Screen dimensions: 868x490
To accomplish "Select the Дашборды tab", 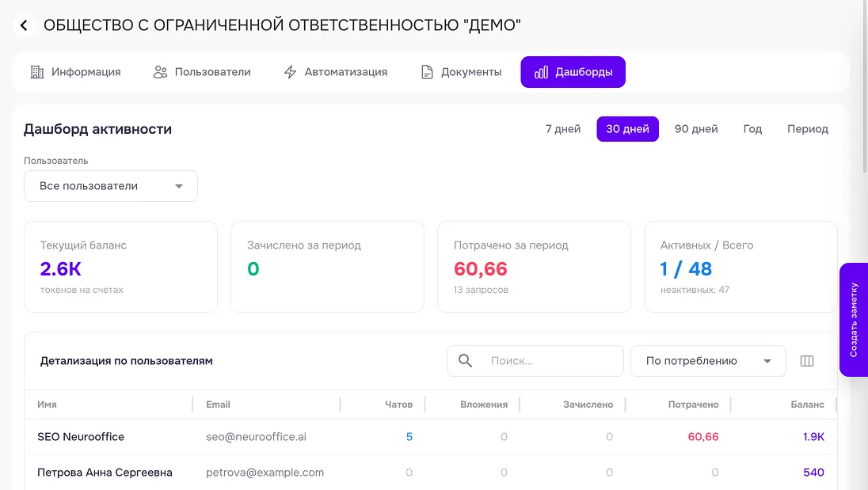I will click(573, 72).
